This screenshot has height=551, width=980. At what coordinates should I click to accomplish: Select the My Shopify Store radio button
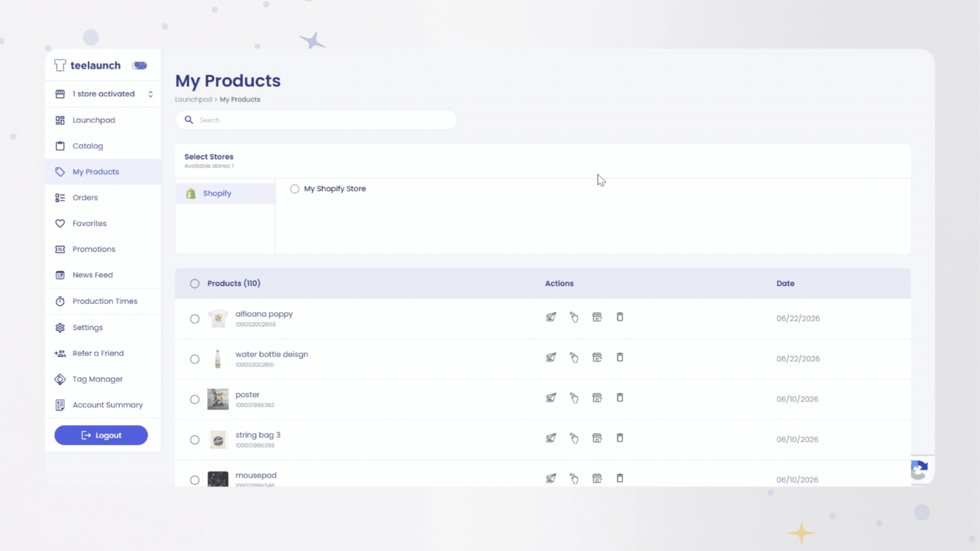point(295,189)
